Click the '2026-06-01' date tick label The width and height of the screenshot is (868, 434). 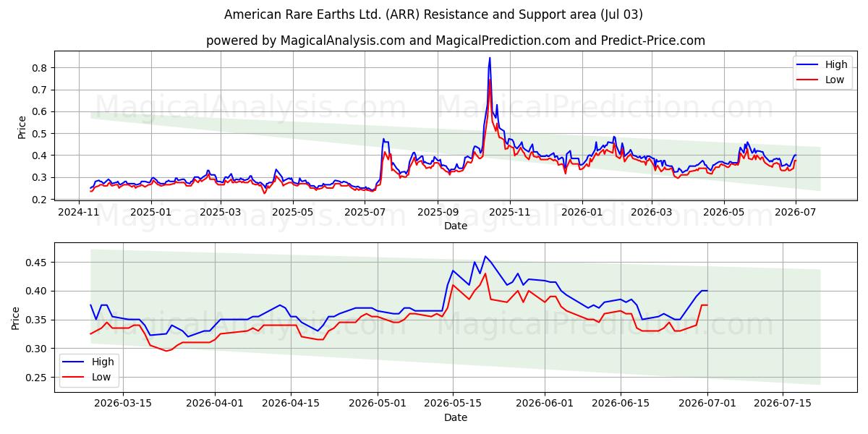[545, 404]
